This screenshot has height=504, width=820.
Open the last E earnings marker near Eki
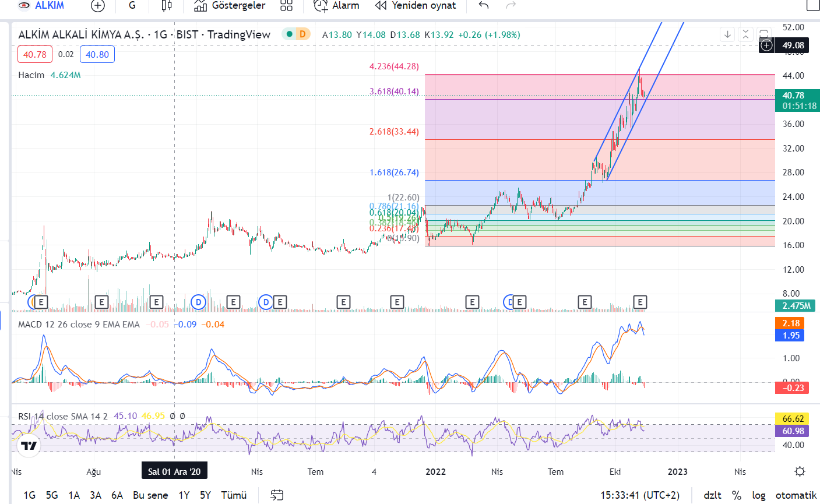click(x=640, y=302)
